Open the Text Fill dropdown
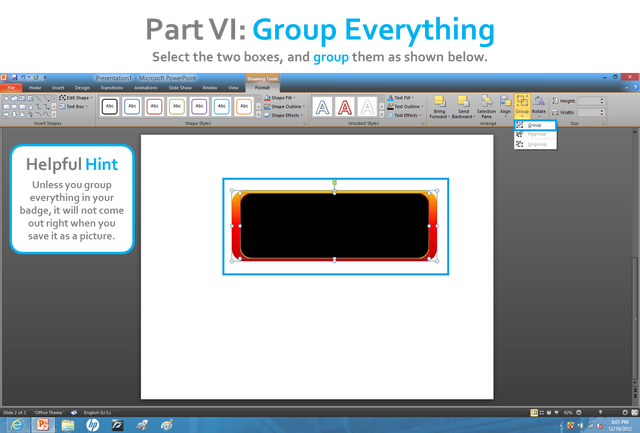This screenshot has width=640, height=433. coord(400,98)
